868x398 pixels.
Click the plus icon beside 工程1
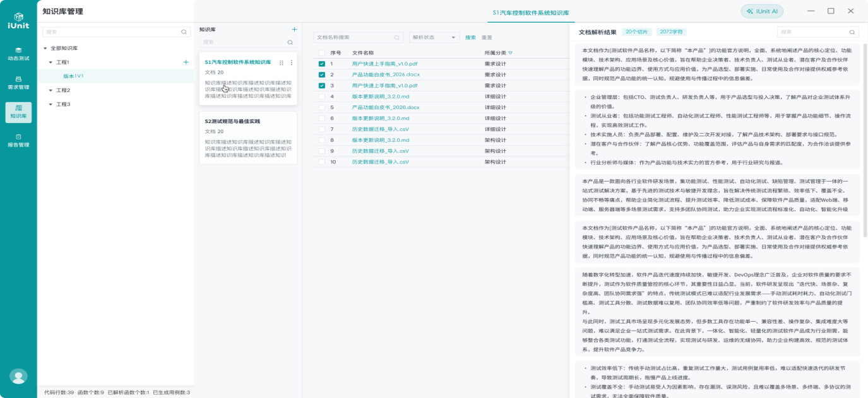[x=186, y=62]
